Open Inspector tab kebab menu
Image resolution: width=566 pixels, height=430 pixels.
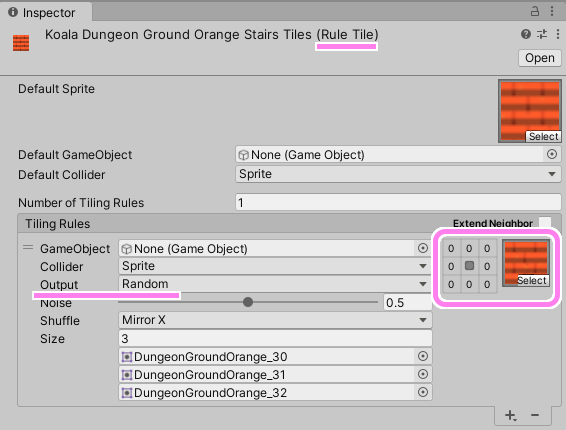click(552, 12)
